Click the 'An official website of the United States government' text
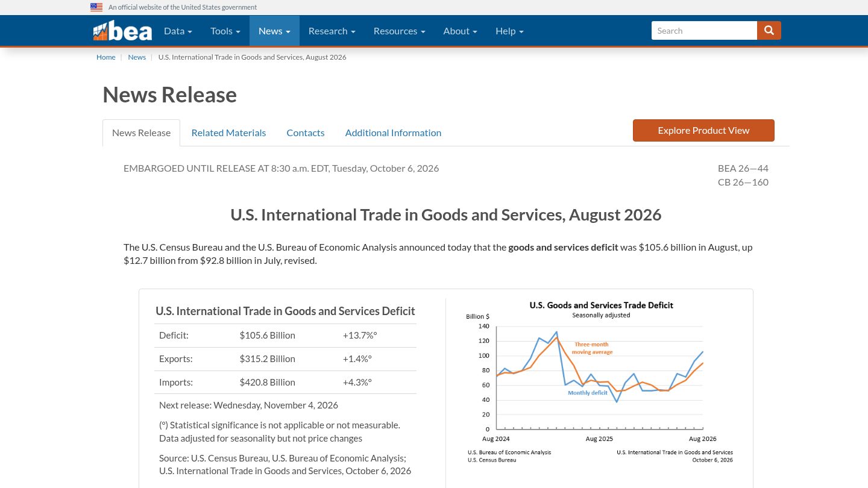Viewport: 868px width, 488px height. click(x=183, y=7)
